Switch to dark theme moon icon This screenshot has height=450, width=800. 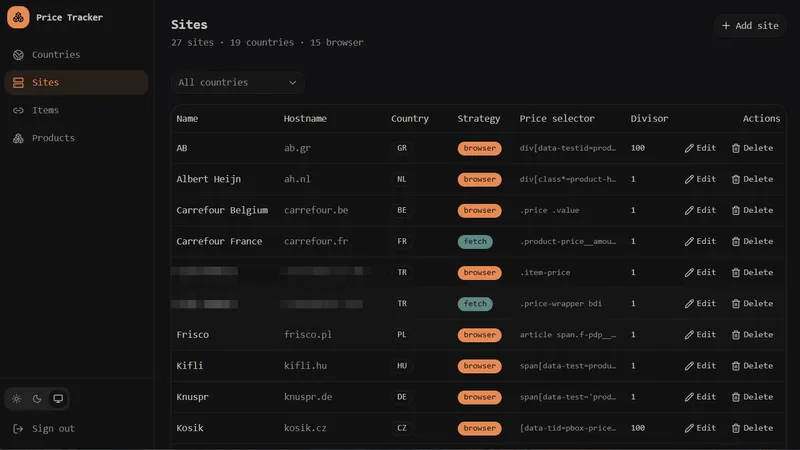[37, 398]
